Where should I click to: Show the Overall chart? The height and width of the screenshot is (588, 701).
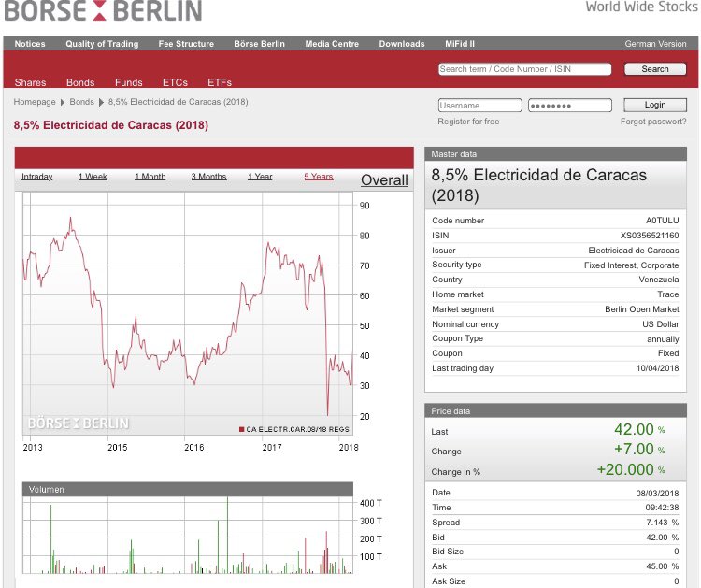(x=384, y=179)
